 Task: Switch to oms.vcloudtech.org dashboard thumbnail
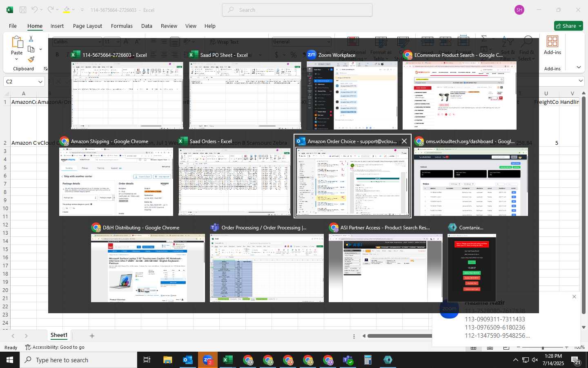(x=471, y=182)
